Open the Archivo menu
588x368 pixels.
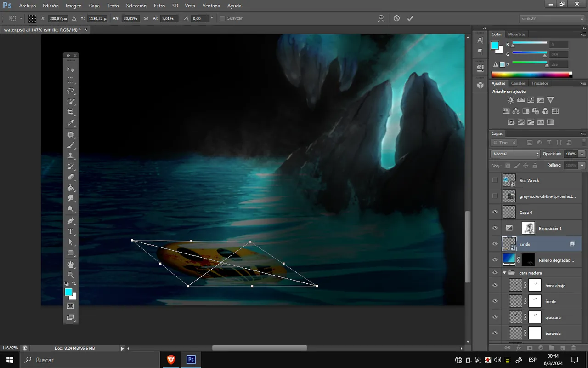click(28, 6)
